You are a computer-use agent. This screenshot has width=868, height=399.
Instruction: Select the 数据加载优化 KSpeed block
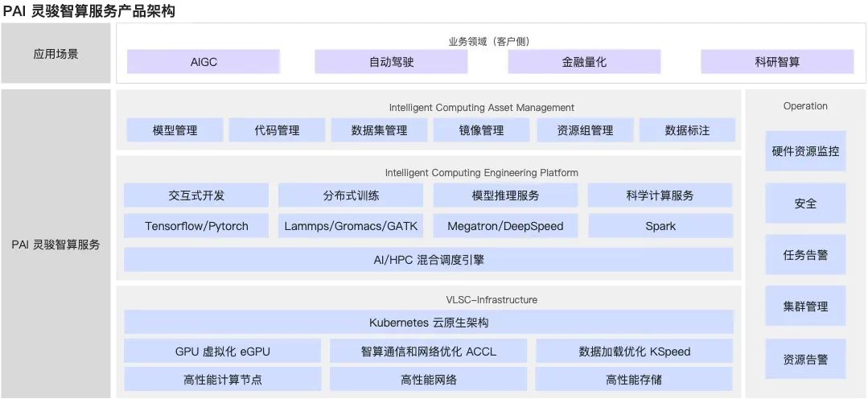point(634,352)
